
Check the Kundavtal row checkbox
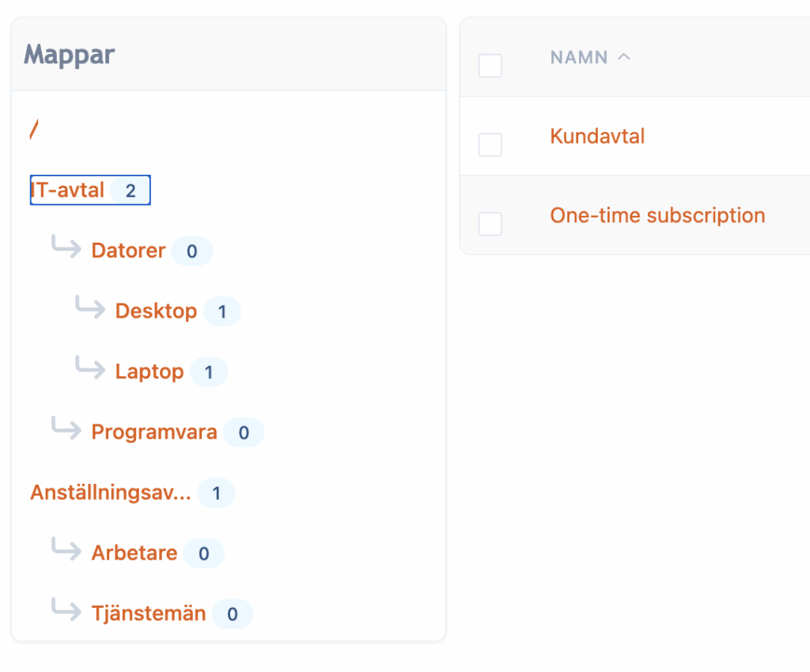tap(490, 145)
